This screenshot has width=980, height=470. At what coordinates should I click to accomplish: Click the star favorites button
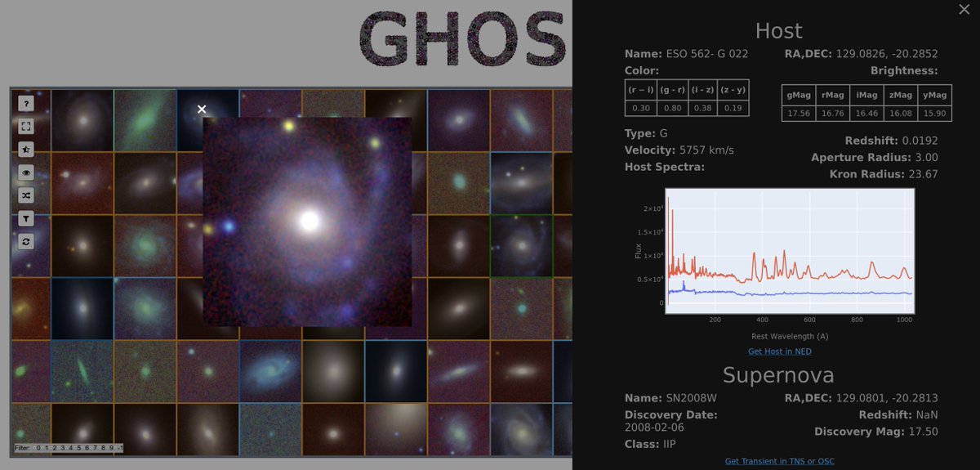[26, 150]
